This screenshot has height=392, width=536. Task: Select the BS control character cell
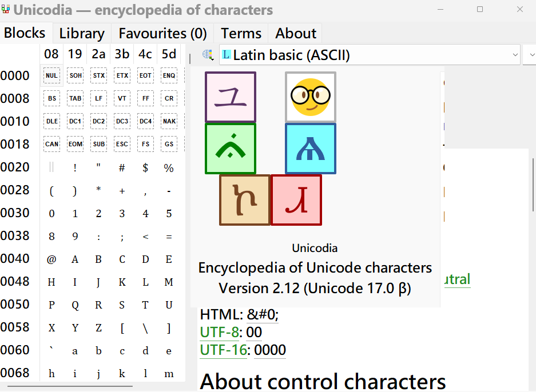(51, 98)
